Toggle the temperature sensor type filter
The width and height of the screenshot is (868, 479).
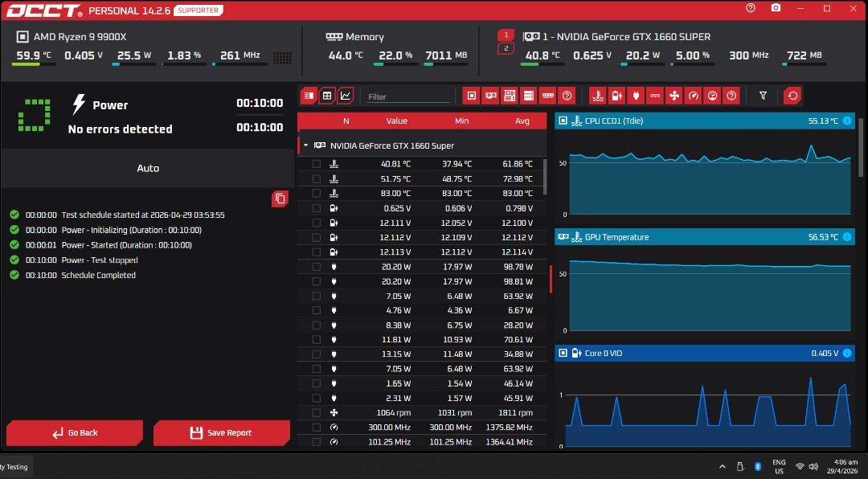pyautogui.click(x=598, y=96)
